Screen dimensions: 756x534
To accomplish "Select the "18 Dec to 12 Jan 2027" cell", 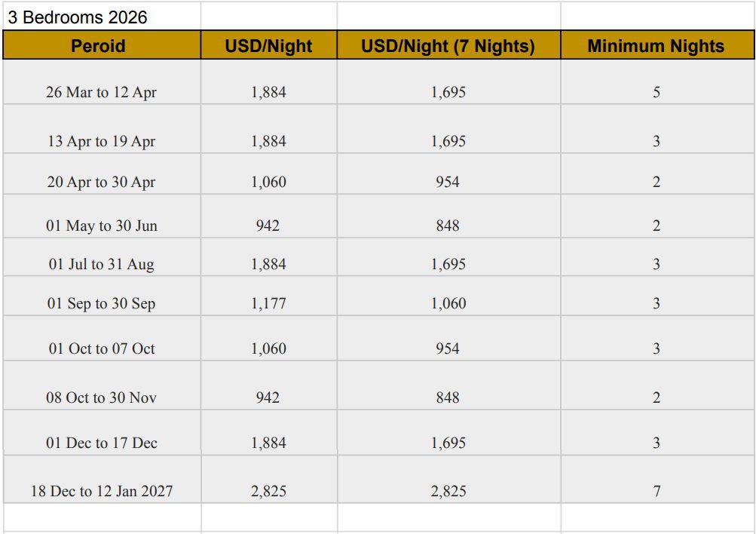I will pos(101,491).
